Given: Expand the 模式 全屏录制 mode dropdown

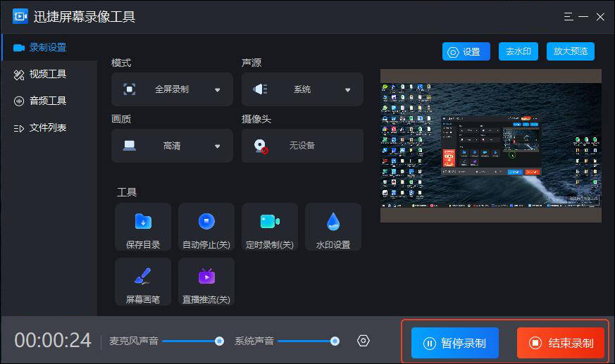Looking at the screenshot, I should [x=172, y=89].
